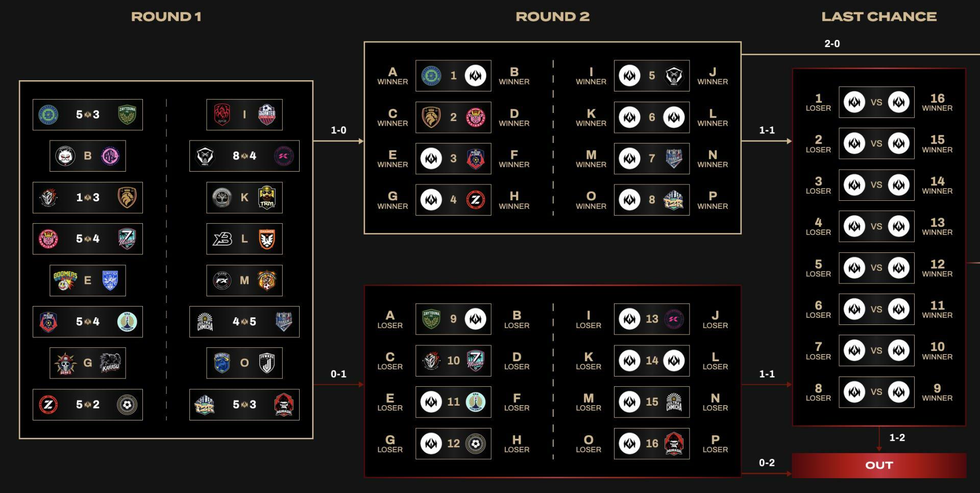Click the Boomers logo in match E
This screenshot has height=493, width=980.
pos(65,280)
